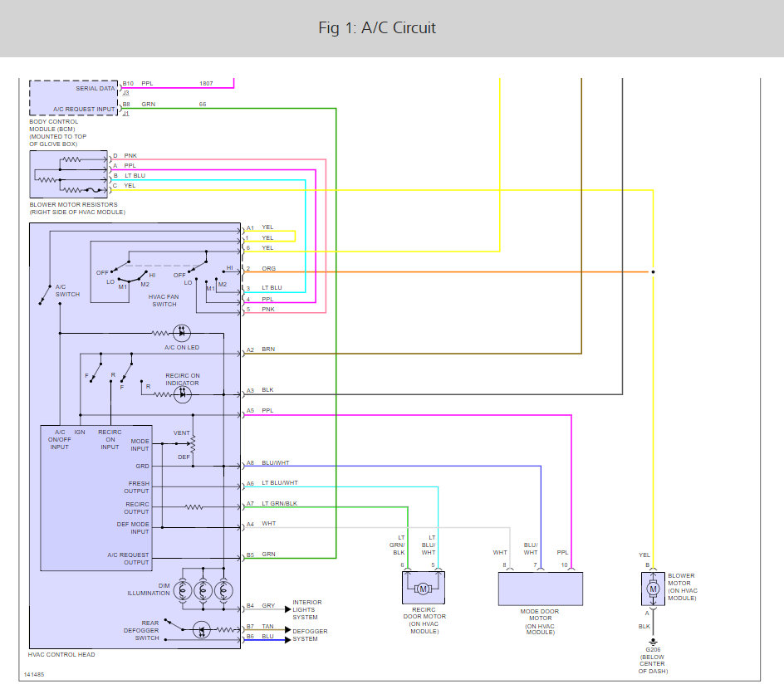The image size is (784, 694).
Task: Click the recirc on indicator LED symbol
Action: [x=182, y=394]
